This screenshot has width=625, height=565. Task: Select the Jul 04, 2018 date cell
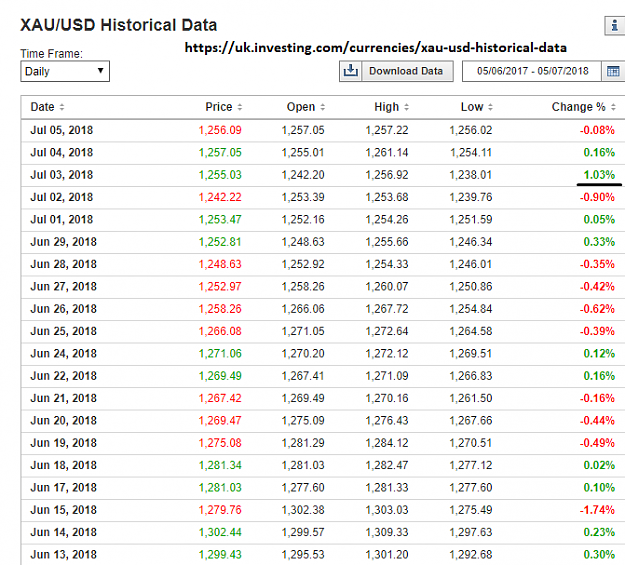[x=62, y=153]
